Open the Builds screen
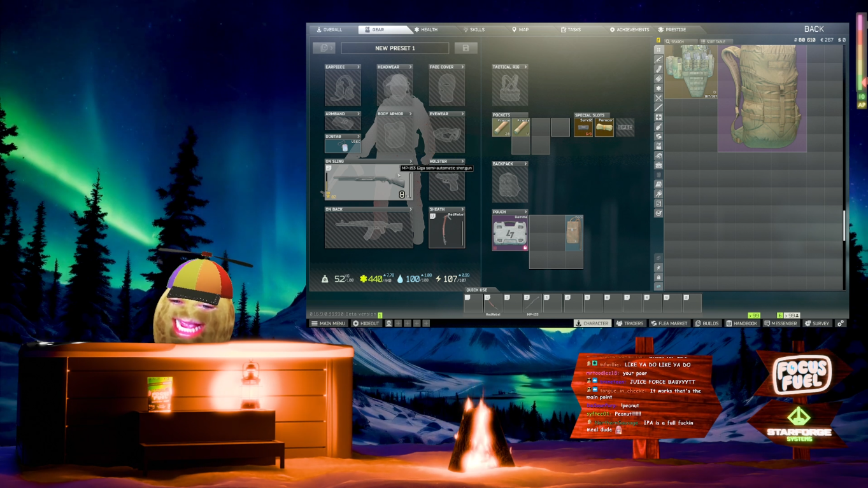This screenshot has width=868, height=488. coord(707,323)
